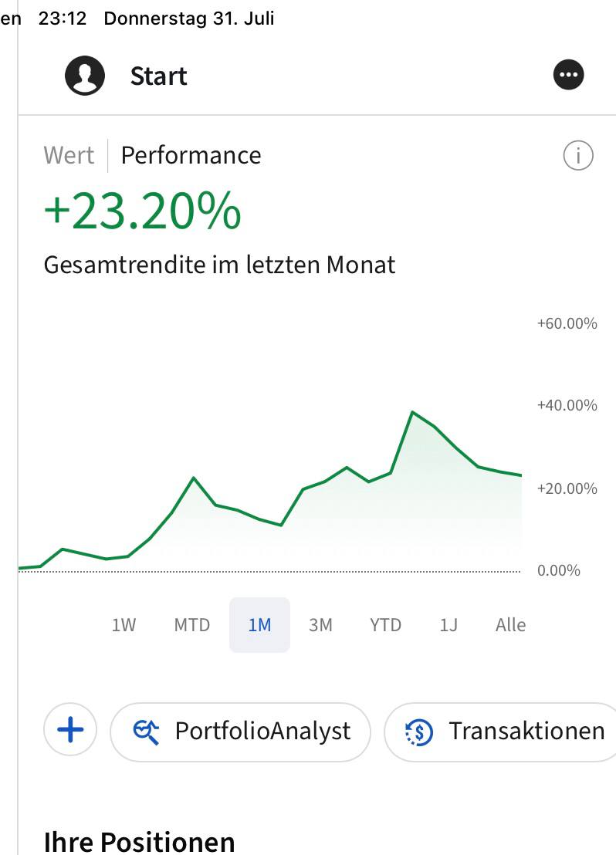The image size is (616, 855).
Task: Tap the peak of the performance chart
Action: click(x=413, y=412)
